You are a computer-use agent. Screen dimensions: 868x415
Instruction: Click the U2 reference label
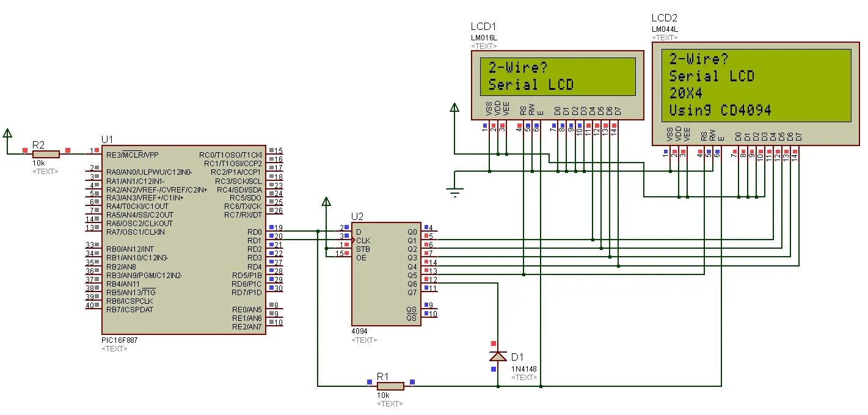357,216
